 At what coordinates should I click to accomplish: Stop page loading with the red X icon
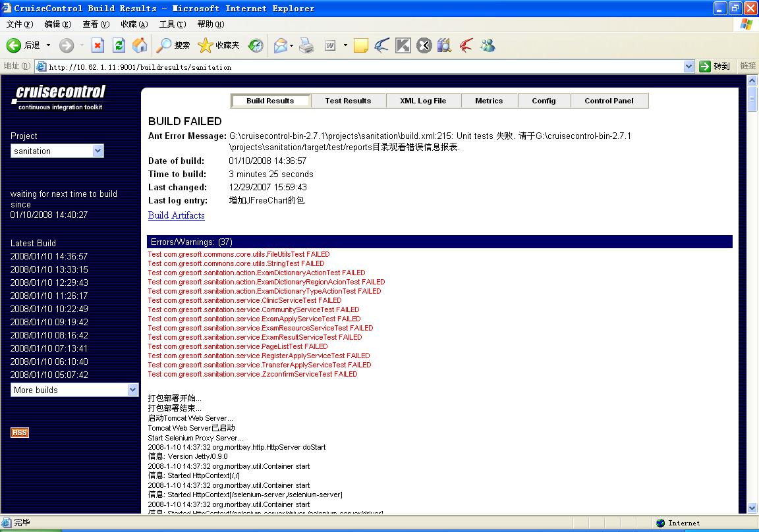(98, 45)
